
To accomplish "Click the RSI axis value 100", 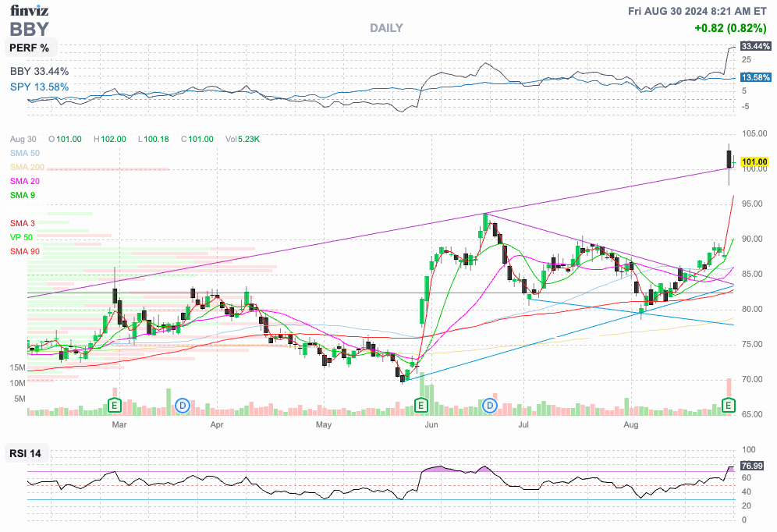I will pos(749,450).
